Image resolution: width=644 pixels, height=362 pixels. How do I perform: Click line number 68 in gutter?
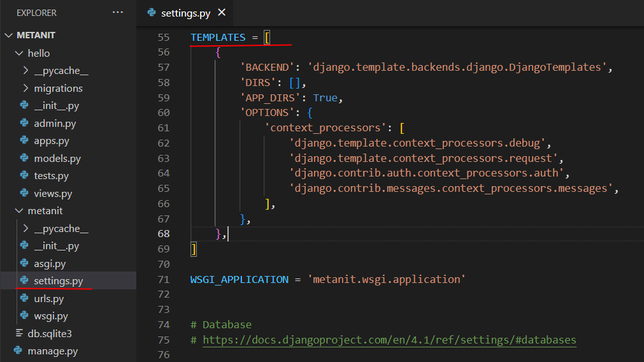coord(164,233)
